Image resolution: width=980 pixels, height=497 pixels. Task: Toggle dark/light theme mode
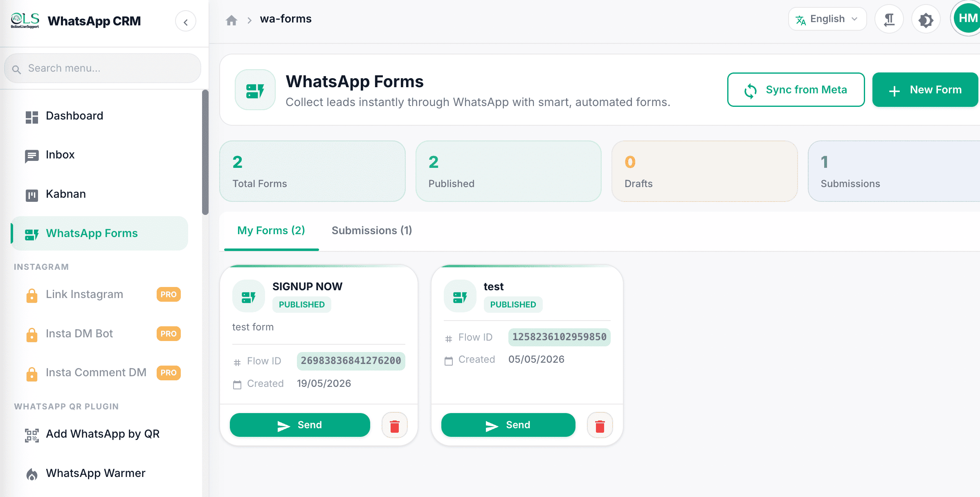[x=926, y=19]
